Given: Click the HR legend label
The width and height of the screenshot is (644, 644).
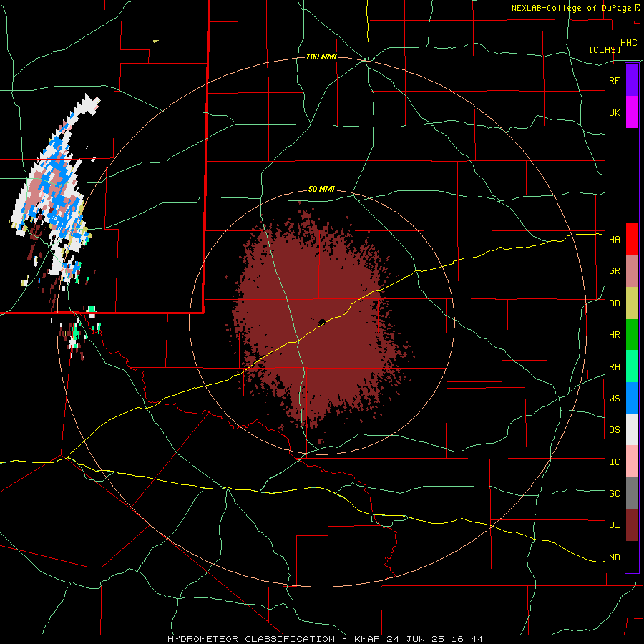Looking at the screenshot, I should coord(615,335).
